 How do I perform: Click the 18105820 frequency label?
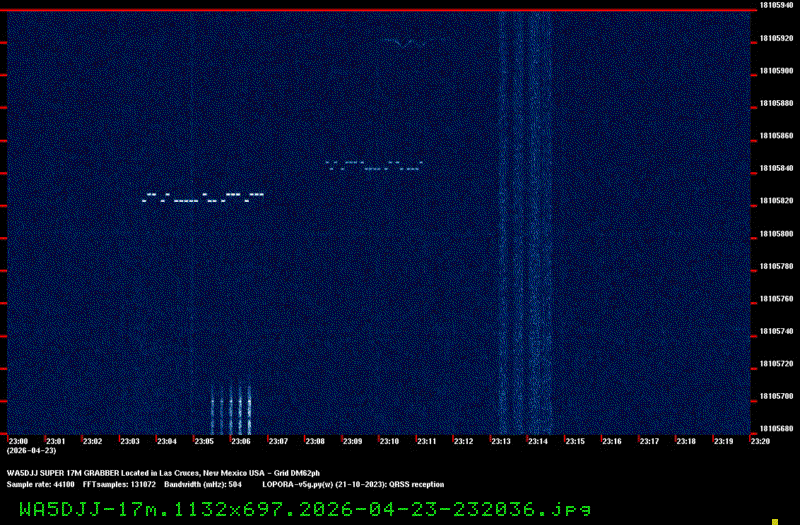tap(777, 201)
